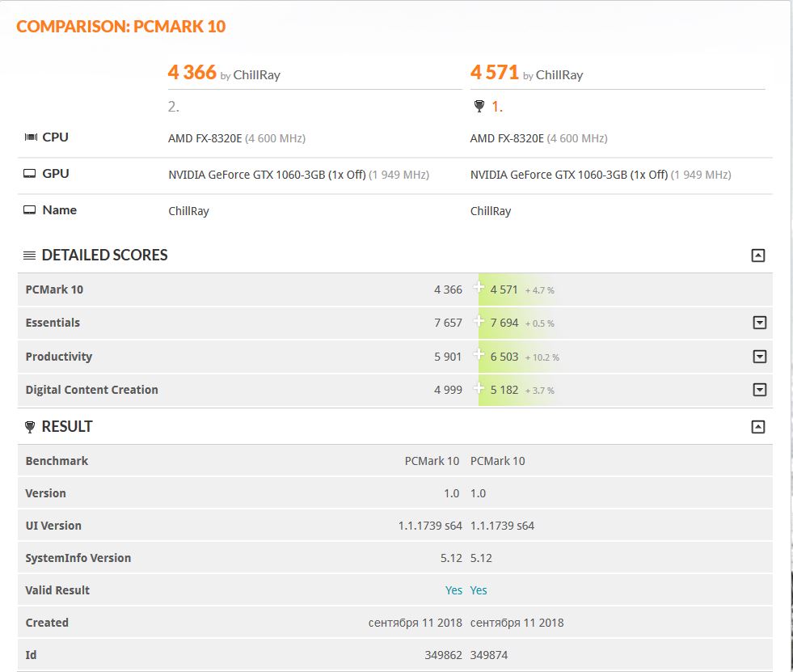Click the 7 657 Essentials score
This screenshot has width=793, height=672.
point(448,323)
